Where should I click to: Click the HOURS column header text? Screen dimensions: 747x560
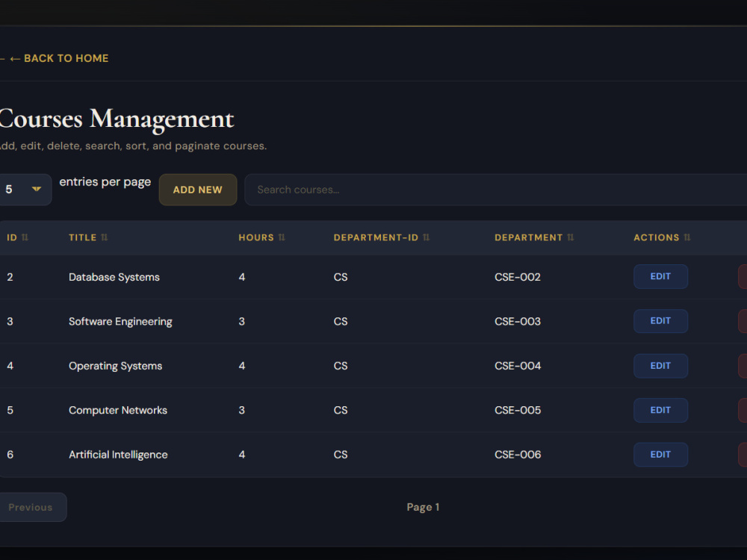(x=256, y=237)
